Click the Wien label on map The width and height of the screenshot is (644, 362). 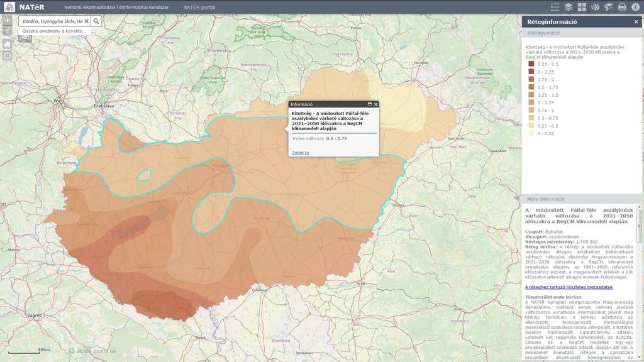(58, 101)
